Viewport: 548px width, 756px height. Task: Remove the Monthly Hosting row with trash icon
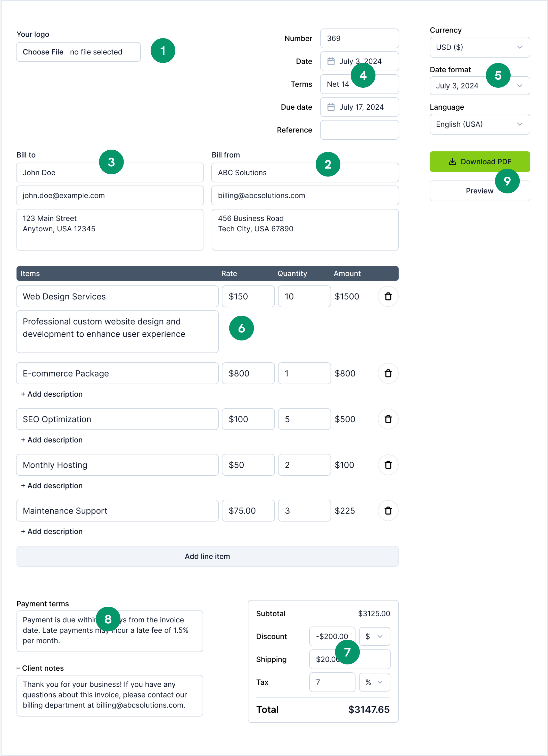pyautogui.click(x=388, y=465)
